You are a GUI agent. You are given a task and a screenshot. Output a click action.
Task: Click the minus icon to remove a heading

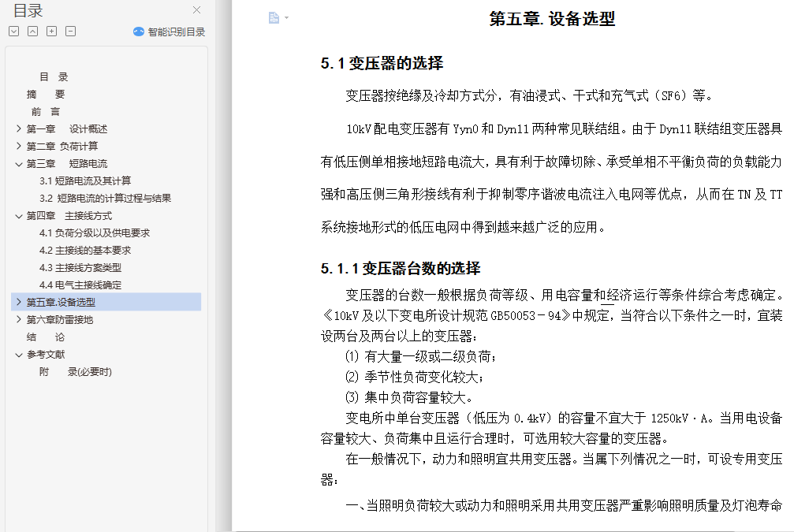point(71,32)
